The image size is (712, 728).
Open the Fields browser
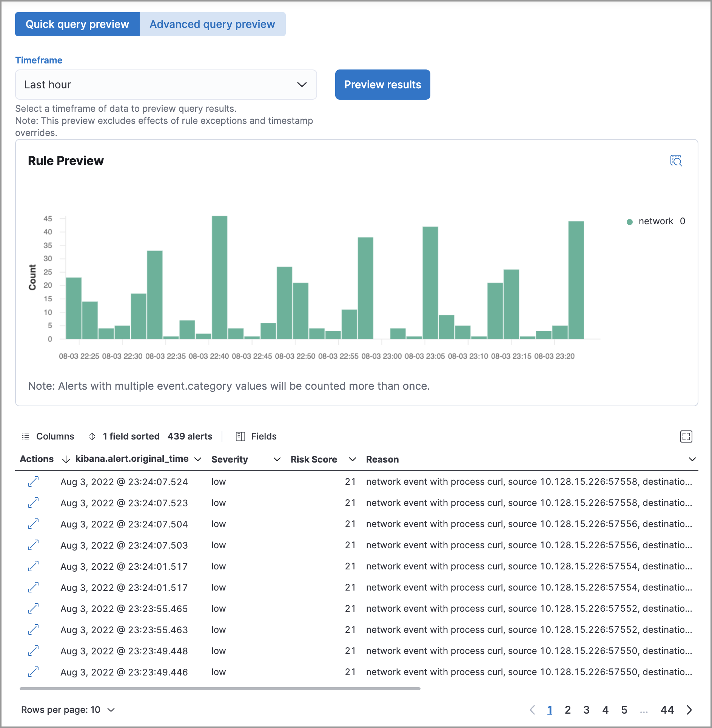click(256, 436)
